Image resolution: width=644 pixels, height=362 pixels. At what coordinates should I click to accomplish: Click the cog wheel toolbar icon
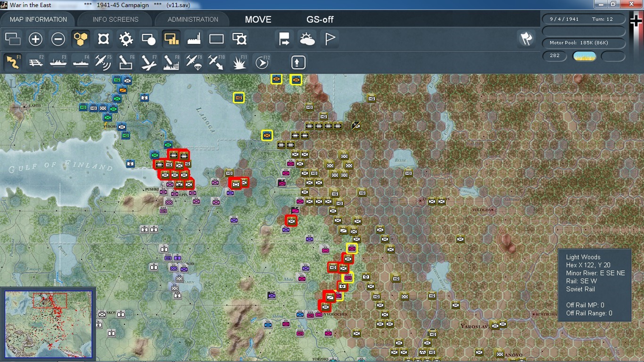click(x=126, y=39)
